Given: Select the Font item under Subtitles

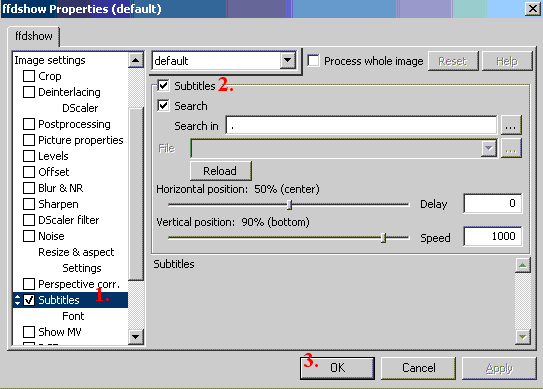Looking at the screenshot, I should [x=73, y=316].
